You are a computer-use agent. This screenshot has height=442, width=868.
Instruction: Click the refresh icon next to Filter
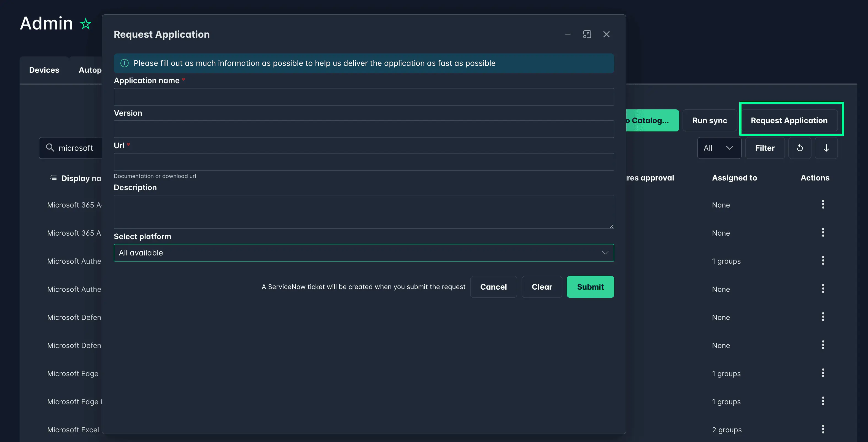(x=800, y=148)
